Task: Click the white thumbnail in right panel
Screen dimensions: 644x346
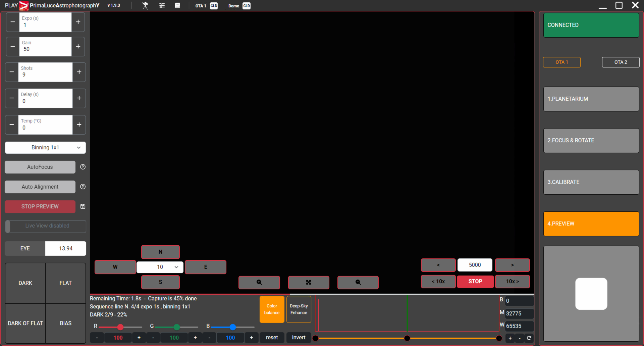Action: [591, 294]
